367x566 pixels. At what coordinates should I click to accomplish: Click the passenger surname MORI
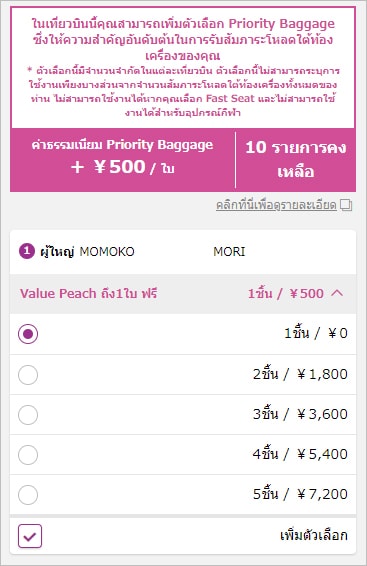(229, 252)
